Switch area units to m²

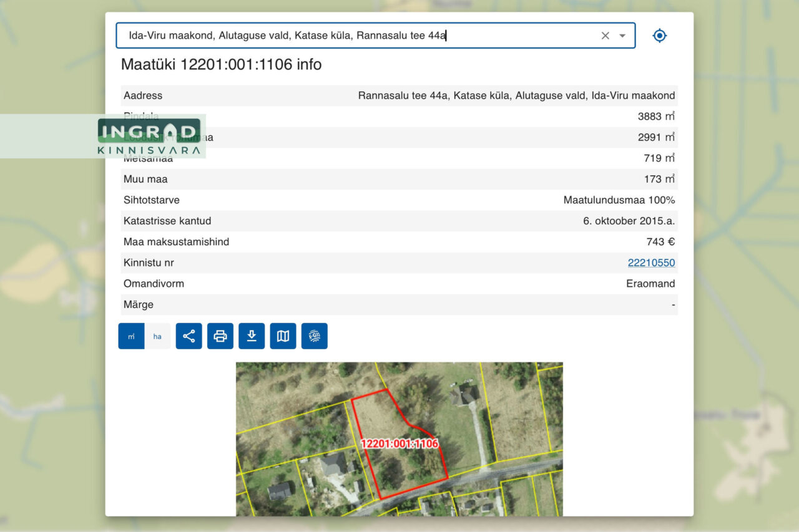(x=132, y=336)
